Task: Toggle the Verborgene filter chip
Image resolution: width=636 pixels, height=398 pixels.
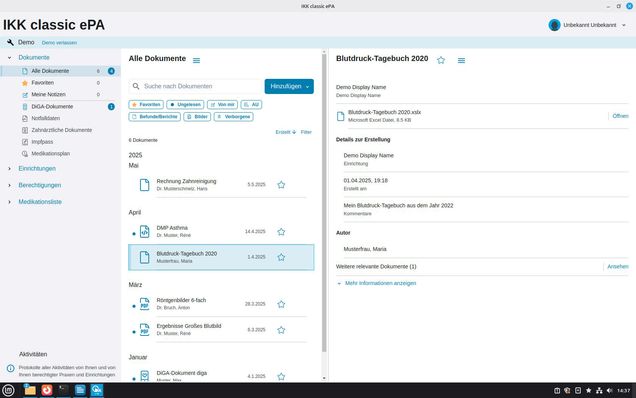Action: [x=234, y=117]
